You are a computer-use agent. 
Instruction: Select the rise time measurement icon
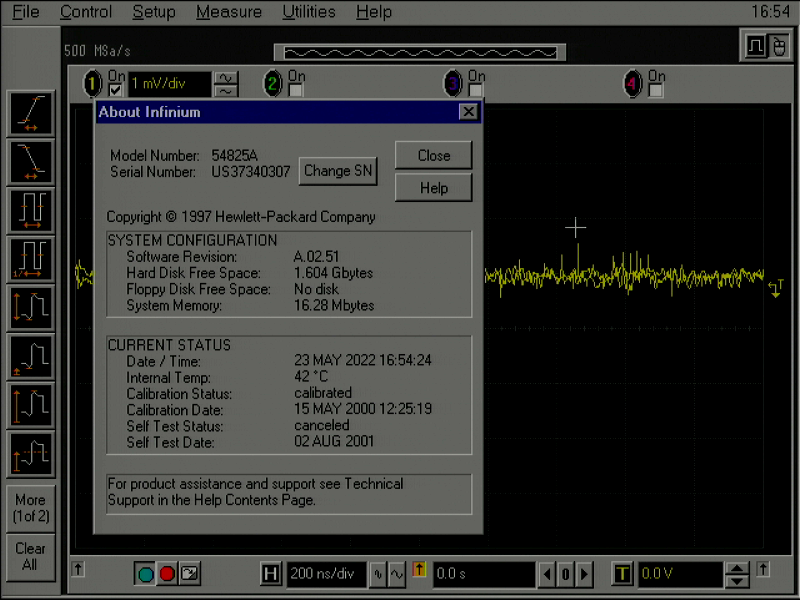tap(29, 113)
